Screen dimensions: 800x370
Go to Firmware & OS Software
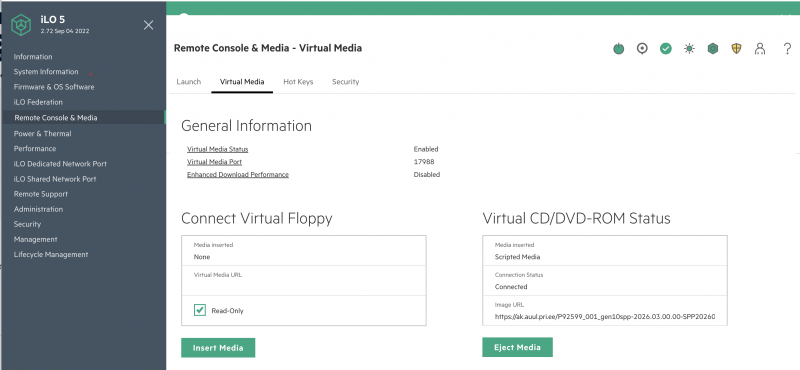click(54, 87)
